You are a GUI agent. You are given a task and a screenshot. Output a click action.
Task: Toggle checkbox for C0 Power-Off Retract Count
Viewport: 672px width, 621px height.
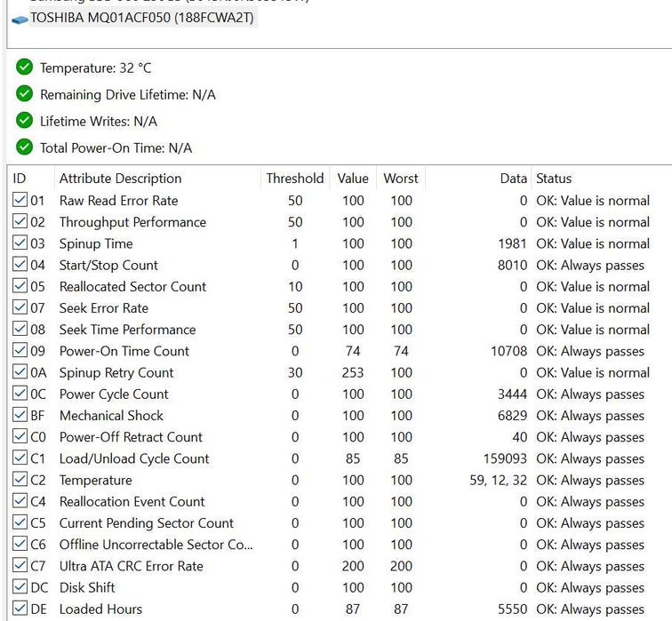20,436
